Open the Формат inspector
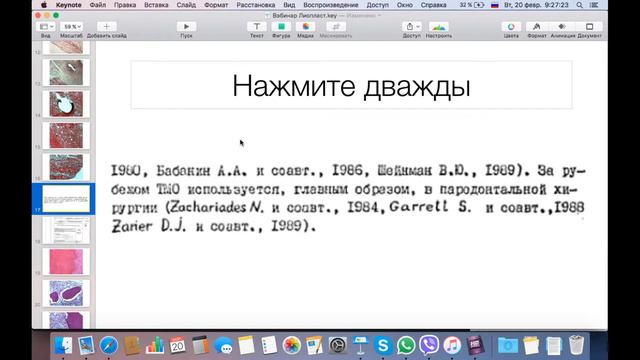The image size is (640, 360). point(537,27)
